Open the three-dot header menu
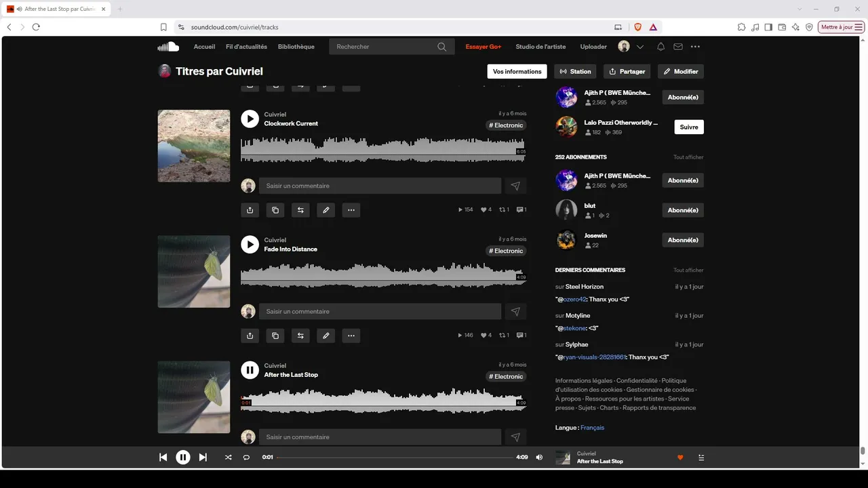 695,47
